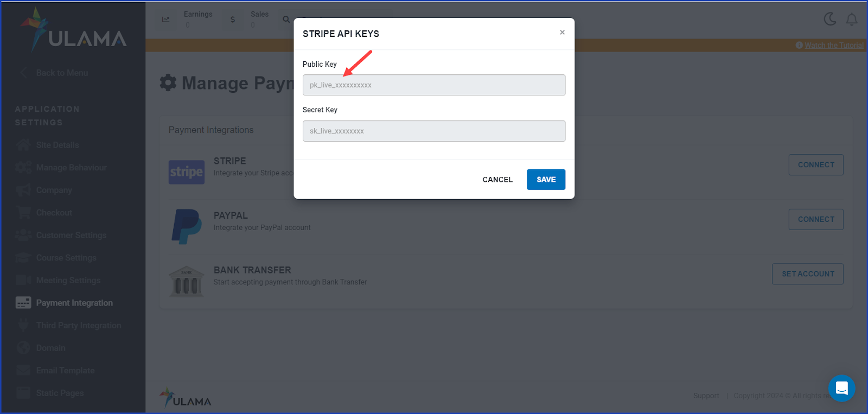Click the Course Settings graduation cap icon
The width and height of the screenshot is (868, 414).
coord(23,258)
